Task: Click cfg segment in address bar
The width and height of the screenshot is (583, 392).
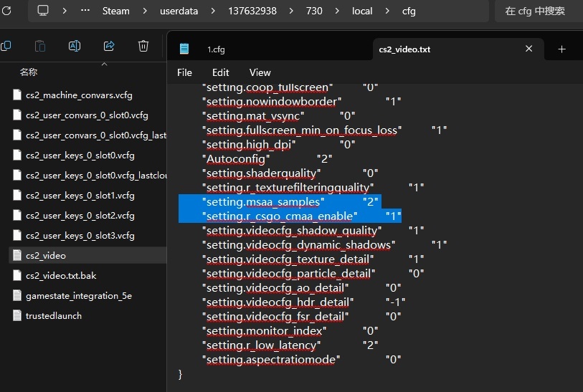Action: pyautogui.click(x=409, y=11)
